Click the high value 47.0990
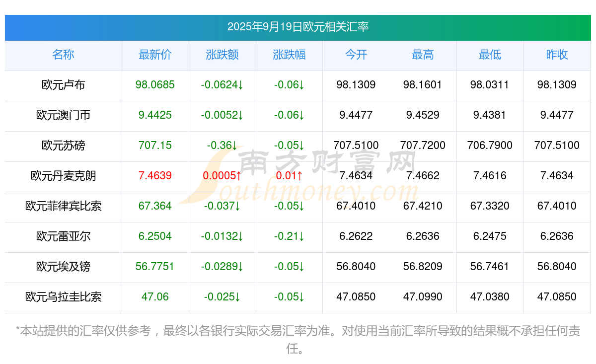Image resolution: width=596 pixels, height=364 pixels. [x=423, y=297]
